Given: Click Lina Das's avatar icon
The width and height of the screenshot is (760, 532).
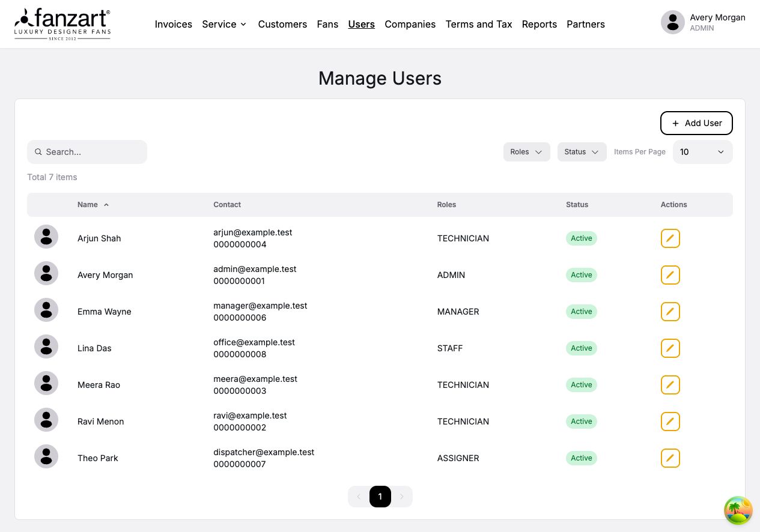Looking at the screenshot, I should tap(46, 346).
